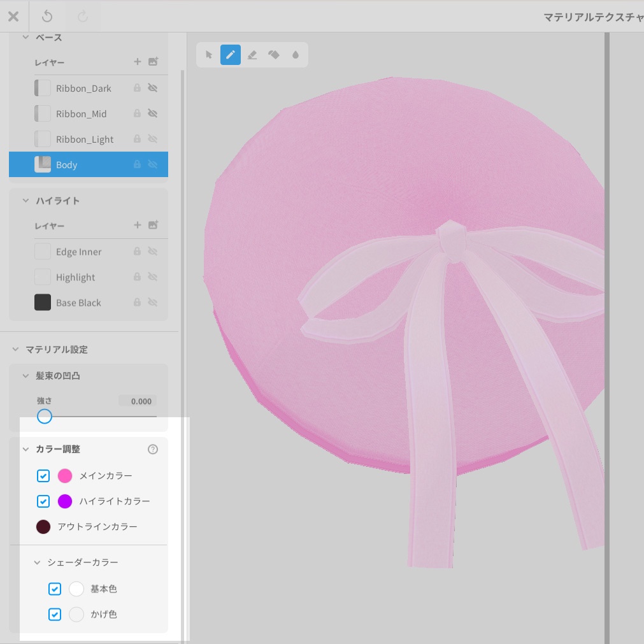Uncheck the 基本色 checkbox

coord(55,589)
